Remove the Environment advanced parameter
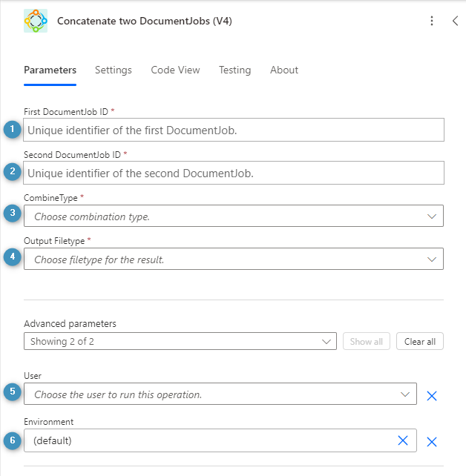 click(x=432, y=442)
